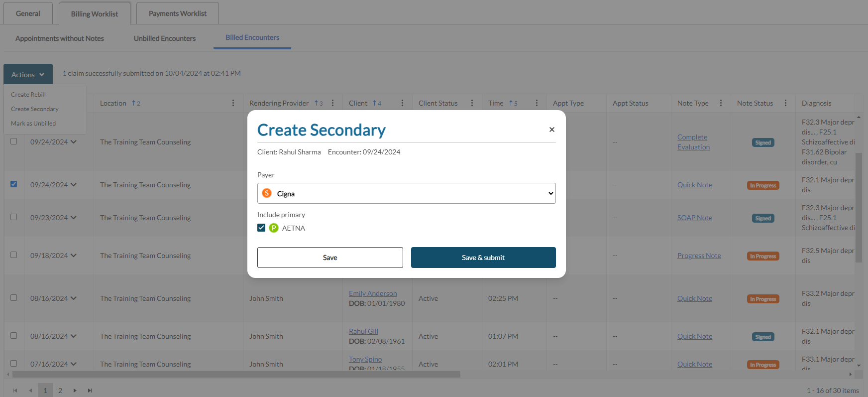
Task: Open the Progress Note link
Action: point(699,256)
